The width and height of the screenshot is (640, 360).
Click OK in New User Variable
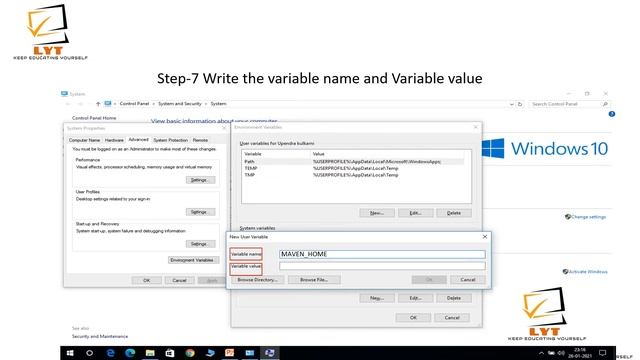pos(429,280)
